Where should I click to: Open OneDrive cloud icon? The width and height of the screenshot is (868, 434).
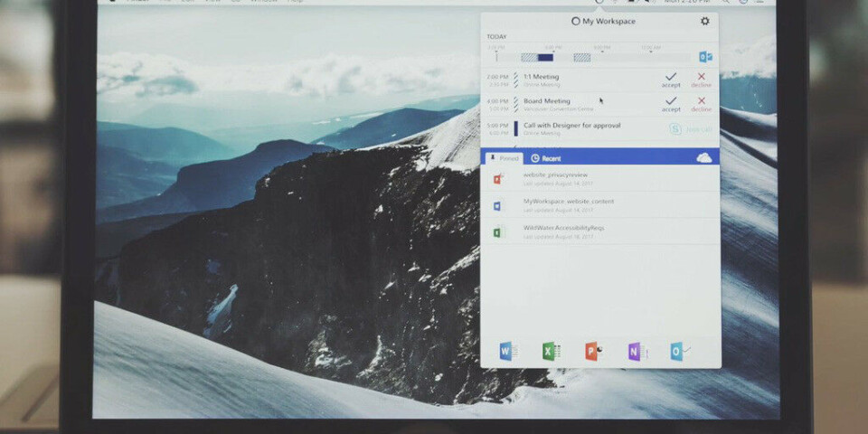click(x=704, y=158)
